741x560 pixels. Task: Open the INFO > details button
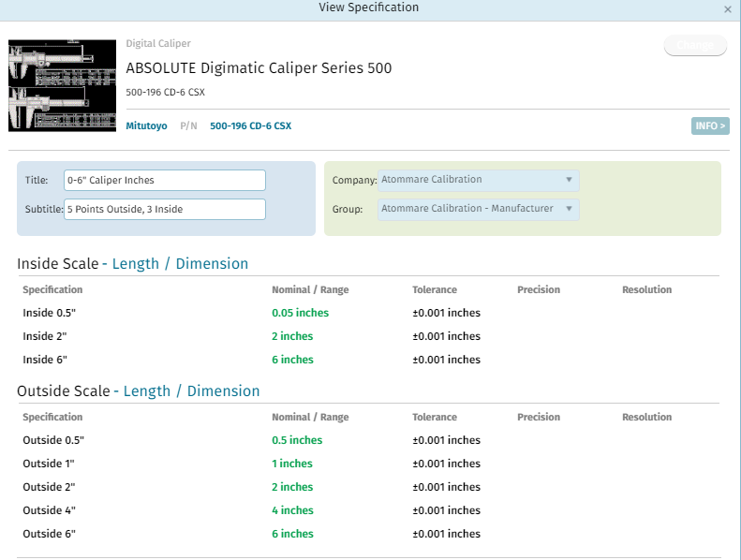(x=710, y=125)
